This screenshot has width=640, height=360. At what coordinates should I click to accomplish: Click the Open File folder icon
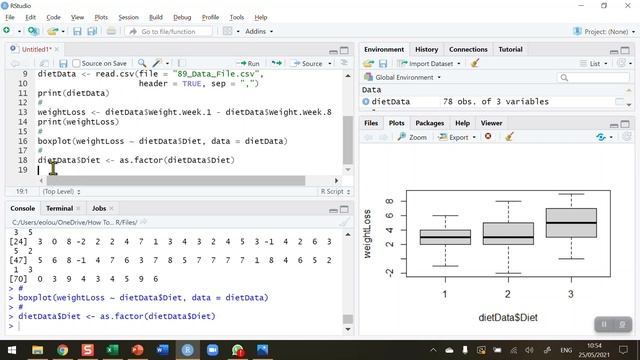(52, 31)
